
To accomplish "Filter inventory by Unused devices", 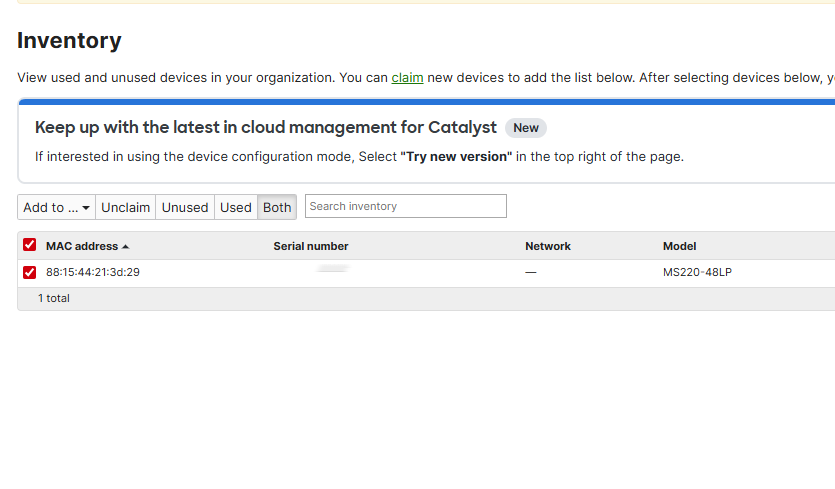I will pos(185,207).
